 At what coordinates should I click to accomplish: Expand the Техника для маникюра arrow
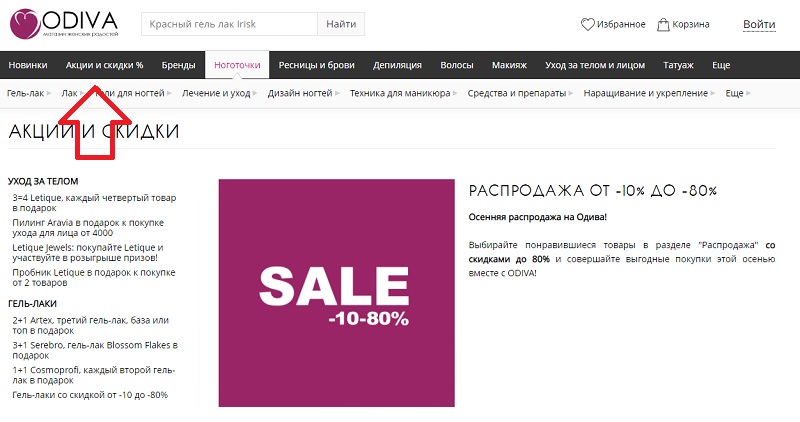coord(455,93)
